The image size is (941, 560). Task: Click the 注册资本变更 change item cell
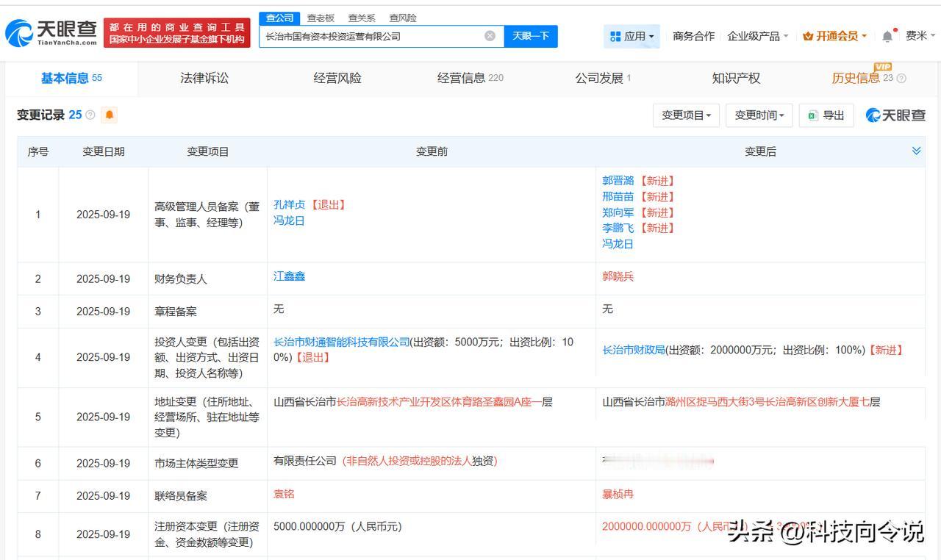coord(207,534)
